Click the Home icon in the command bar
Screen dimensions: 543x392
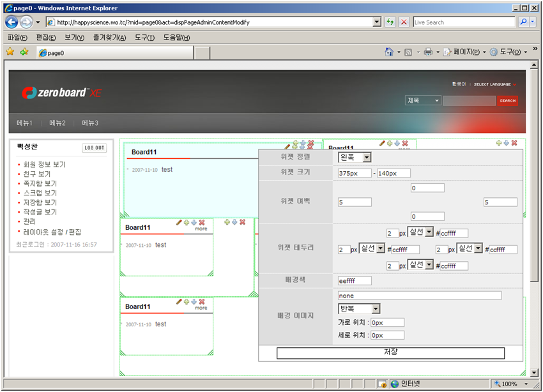[389, 52]
